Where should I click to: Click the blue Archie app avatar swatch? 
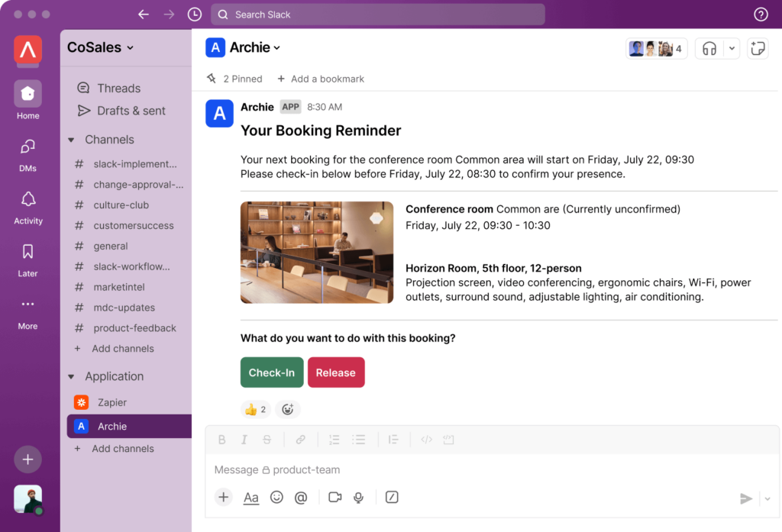pyautogui.click(x=219, y=111)
